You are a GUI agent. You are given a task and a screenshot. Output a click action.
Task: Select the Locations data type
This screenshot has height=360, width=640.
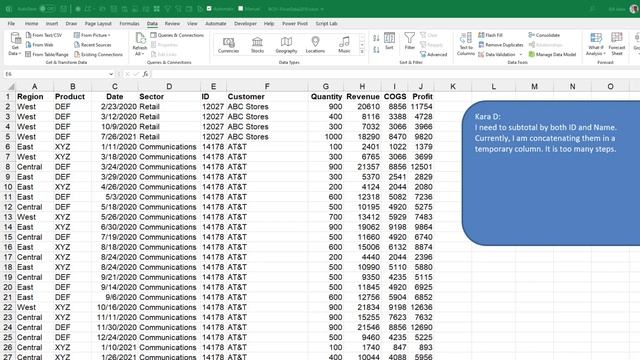point(315,45)
